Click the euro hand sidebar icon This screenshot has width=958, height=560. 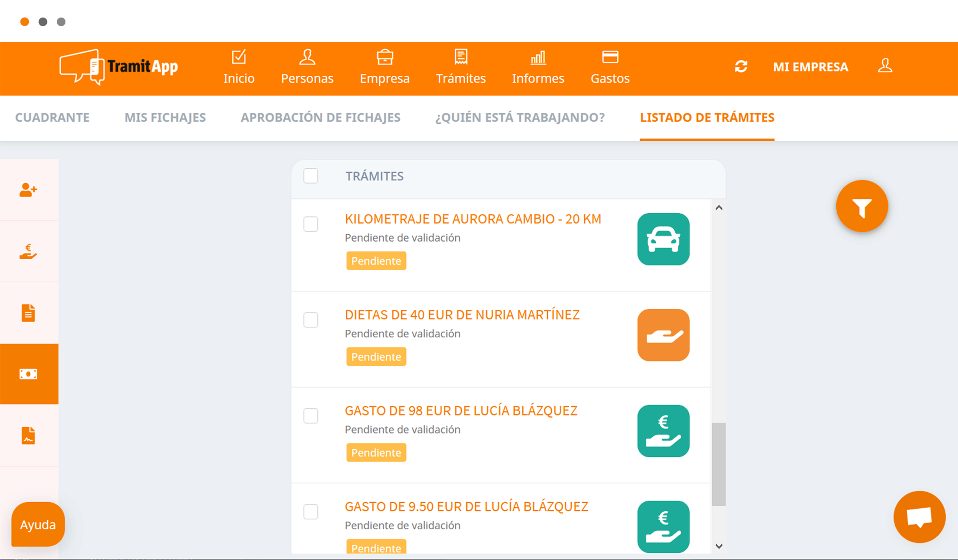(x=28, y=252)
